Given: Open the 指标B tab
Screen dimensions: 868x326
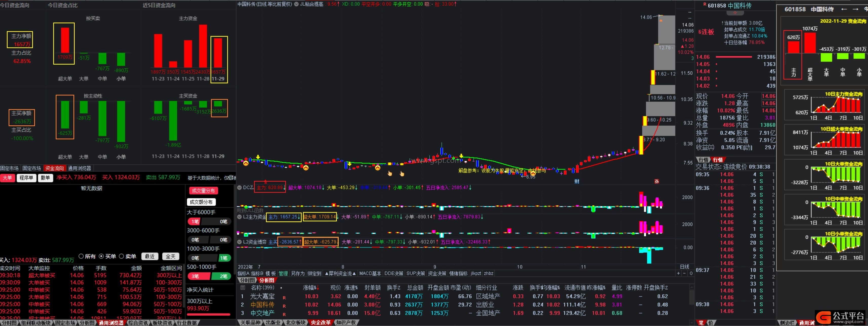Looking at the screenshot, I should 257,273.
